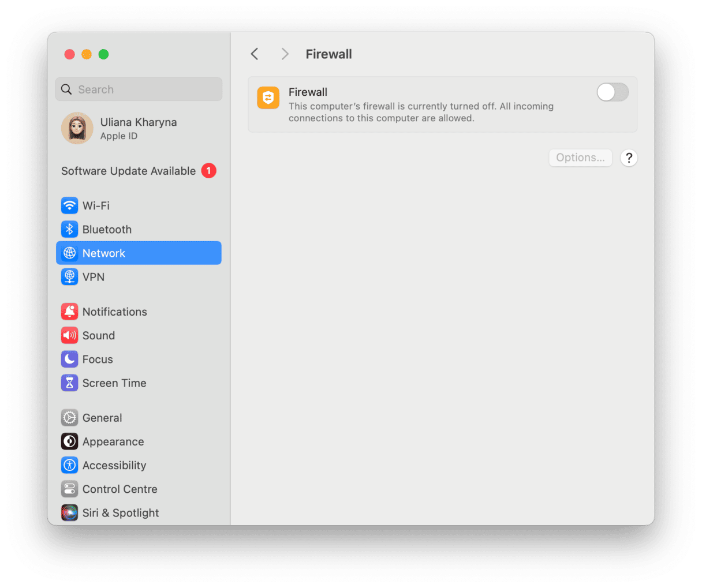
Task: Click the Siri & Spotlight icon
Action: (x=70, y=512)
